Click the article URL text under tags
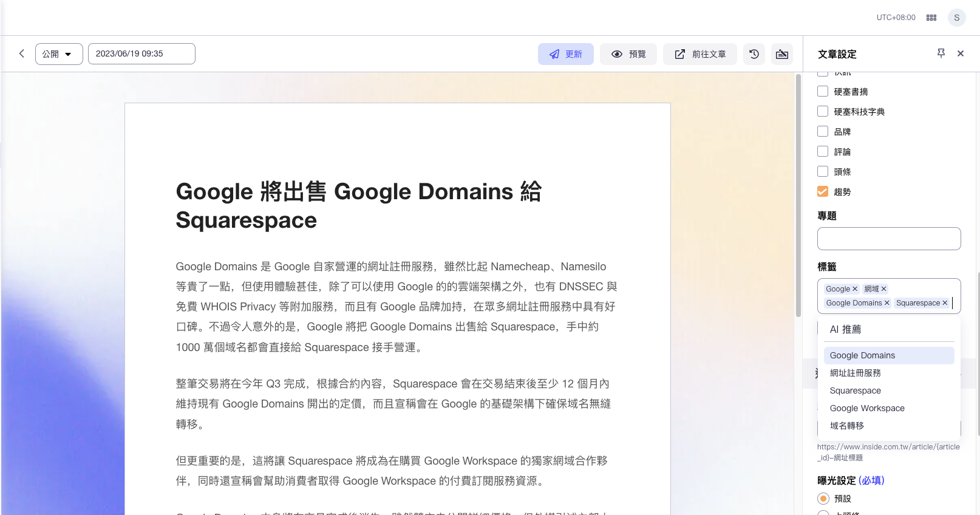The height and width of the screenshot is (515, 980). 888,452
